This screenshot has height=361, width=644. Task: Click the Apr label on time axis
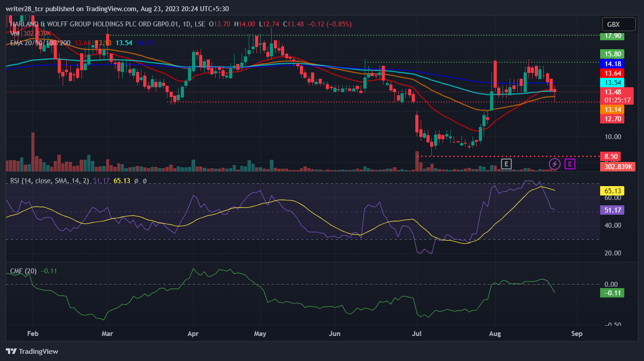193,333
